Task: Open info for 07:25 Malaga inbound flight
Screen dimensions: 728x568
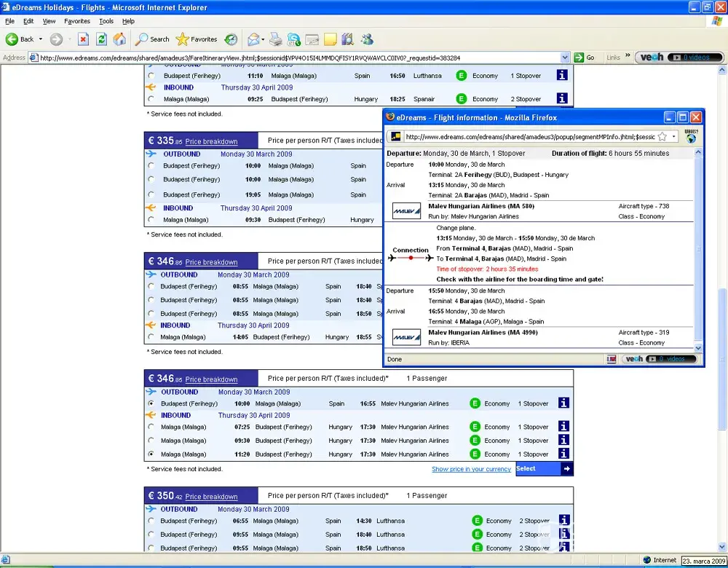Action: coord(563,427)
